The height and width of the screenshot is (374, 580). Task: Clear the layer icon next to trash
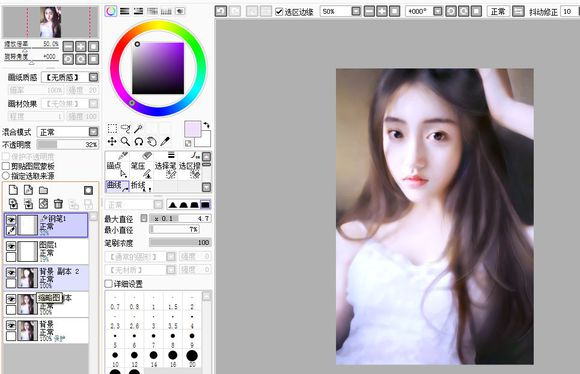click(x=44, y=203)
